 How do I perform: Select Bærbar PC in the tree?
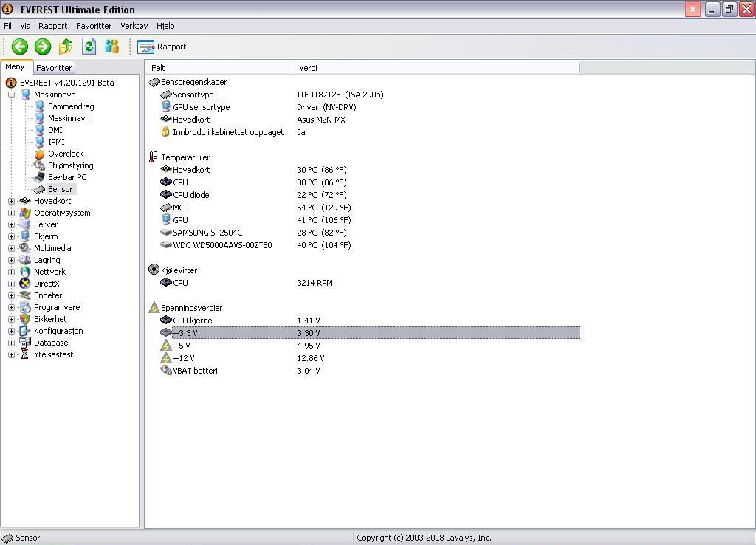[x=67, y=177]
